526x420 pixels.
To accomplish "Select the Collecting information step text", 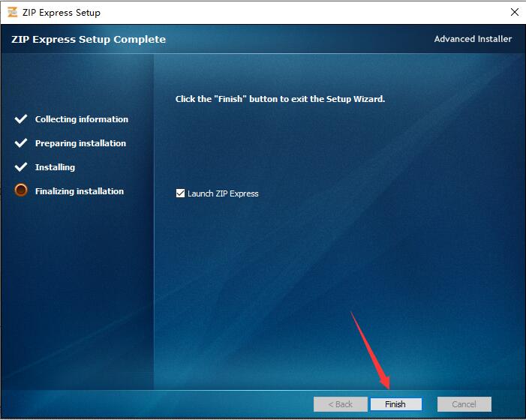I will click(82, 119).
